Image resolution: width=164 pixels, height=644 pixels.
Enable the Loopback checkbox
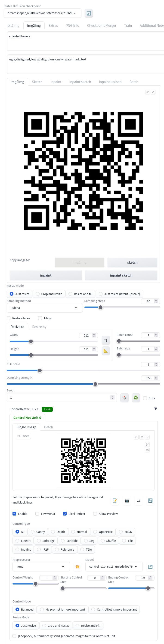(x=14, y=636)
